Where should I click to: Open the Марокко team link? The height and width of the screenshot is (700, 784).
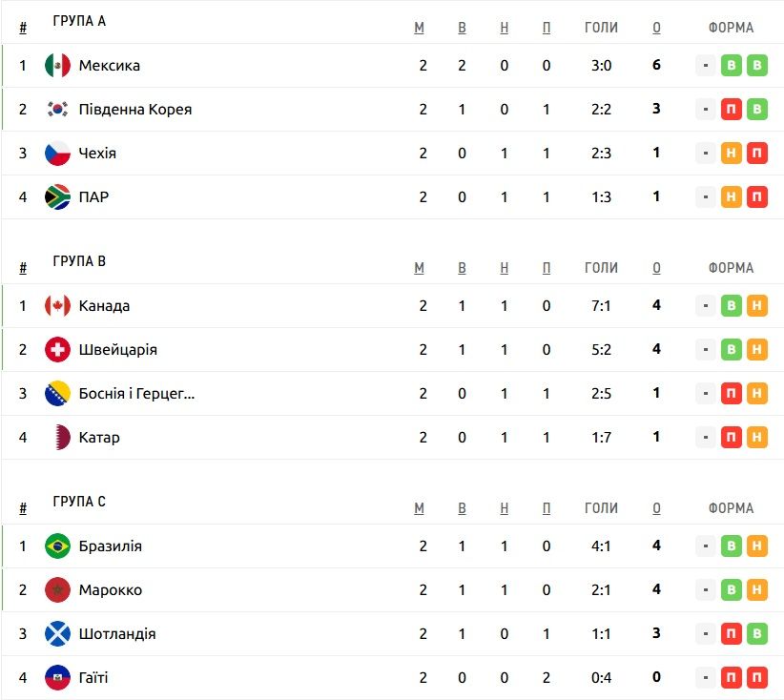[x=111, y=590]
